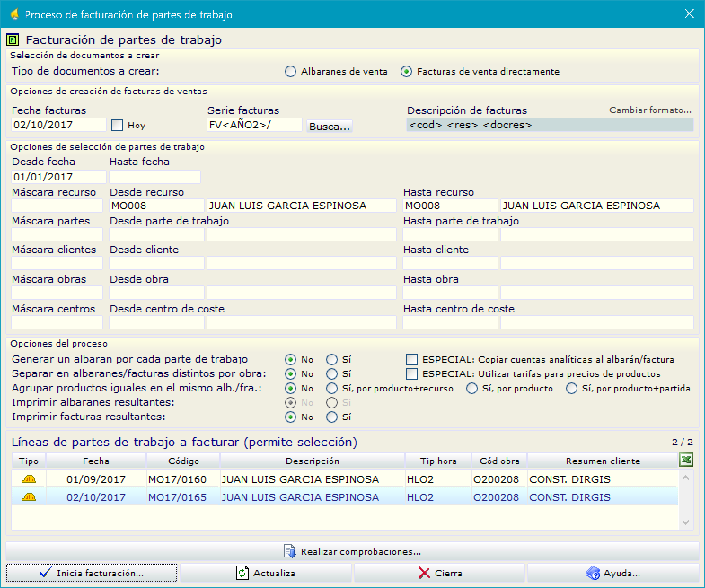Click the Desde fecha input field
The image size is (705, 588).
59,177
